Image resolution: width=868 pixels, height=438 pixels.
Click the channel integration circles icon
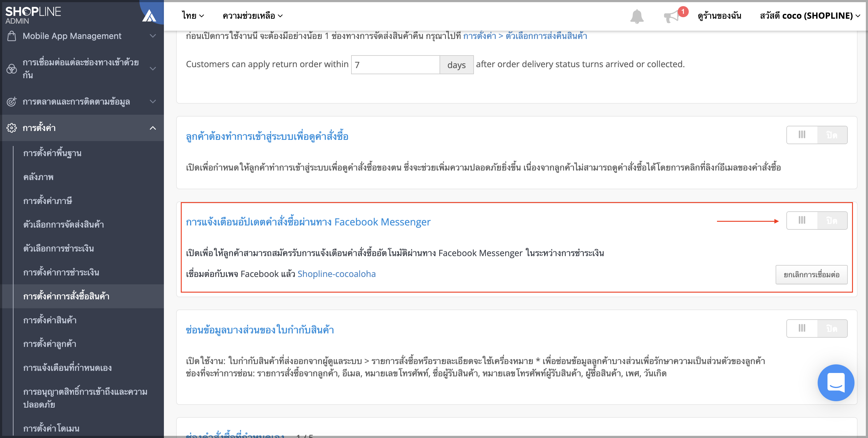[x=11, y=69]
